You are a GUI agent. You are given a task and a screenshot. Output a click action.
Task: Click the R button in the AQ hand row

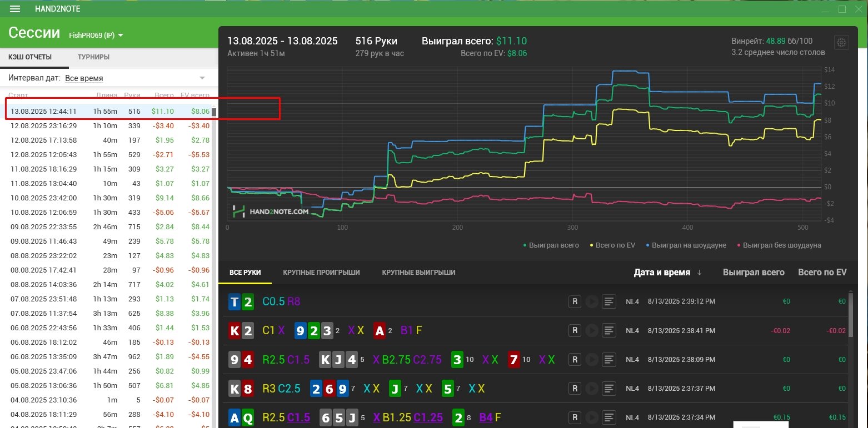pyautogui.click(x=575, y=417)
